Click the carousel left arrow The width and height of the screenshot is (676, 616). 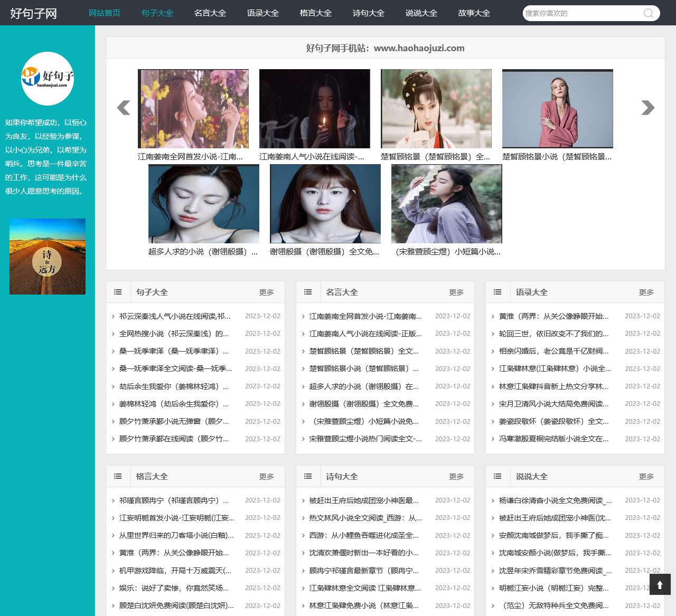(x=123, y=108)
